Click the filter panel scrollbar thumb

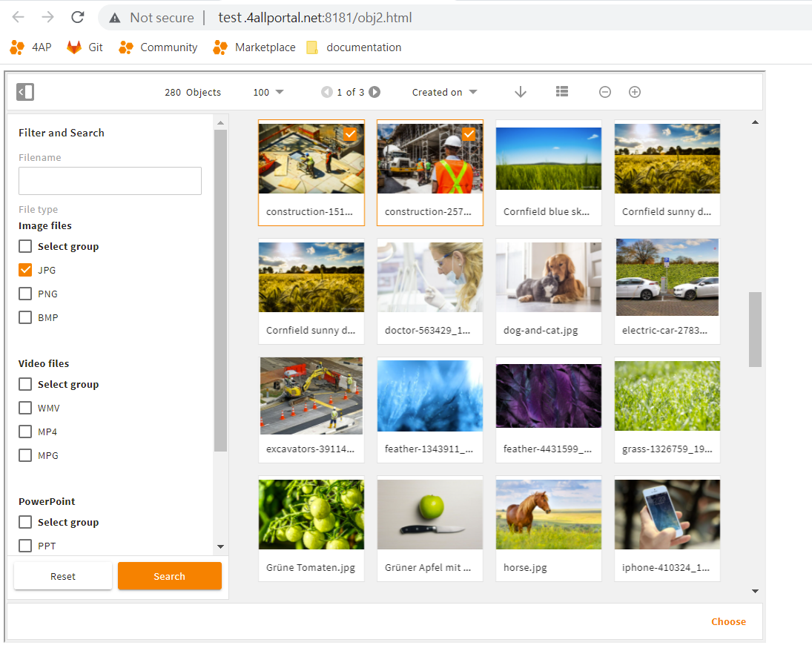[x=220, y=291]
